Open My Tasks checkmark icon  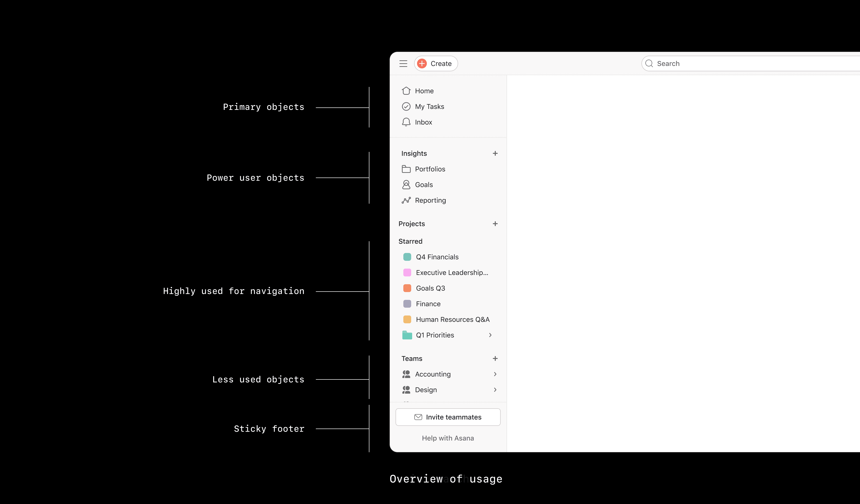point(406,106)
